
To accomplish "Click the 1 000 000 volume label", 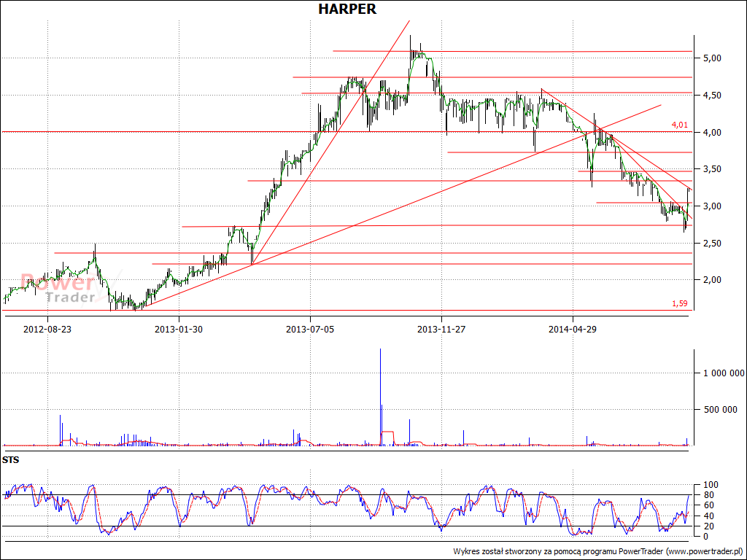I will click(724, 373).
